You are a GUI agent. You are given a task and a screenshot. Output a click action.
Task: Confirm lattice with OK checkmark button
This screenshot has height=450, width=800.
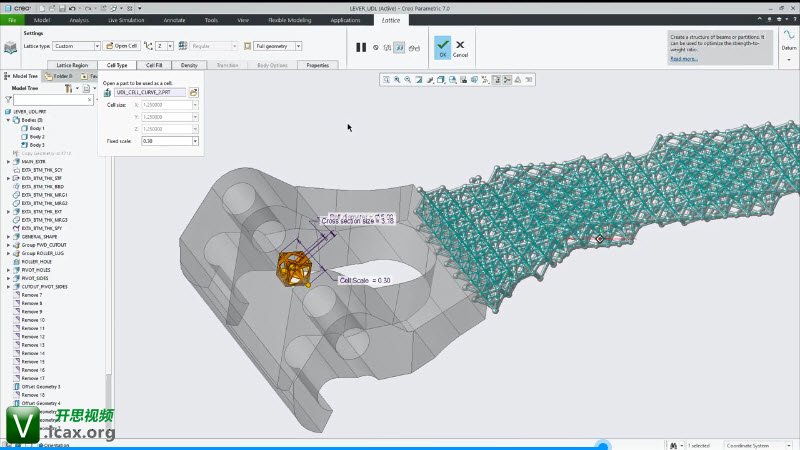(x=442, y=45)
